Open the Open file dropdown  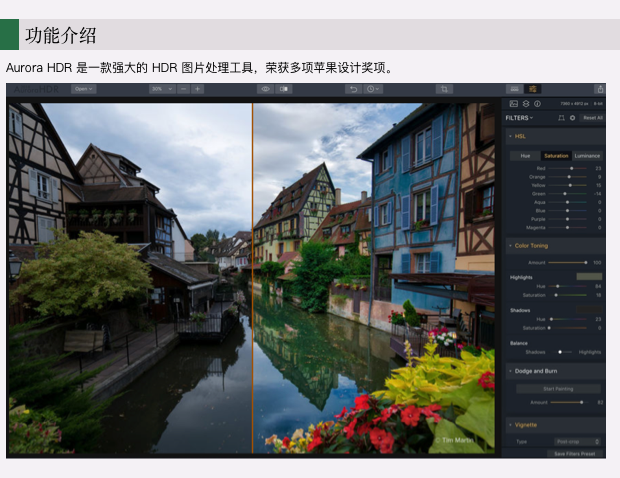(83, 89)
